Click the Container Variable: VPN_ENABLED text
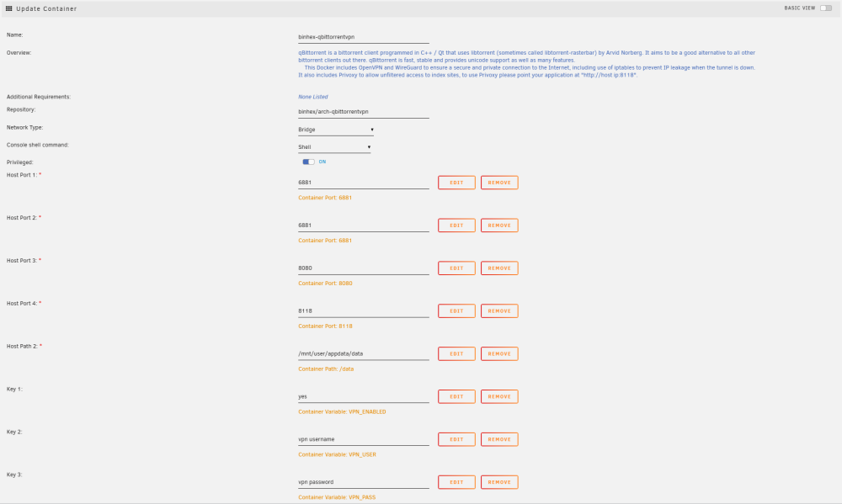Viewport: 842px width, 504px height. coord(342,412)
